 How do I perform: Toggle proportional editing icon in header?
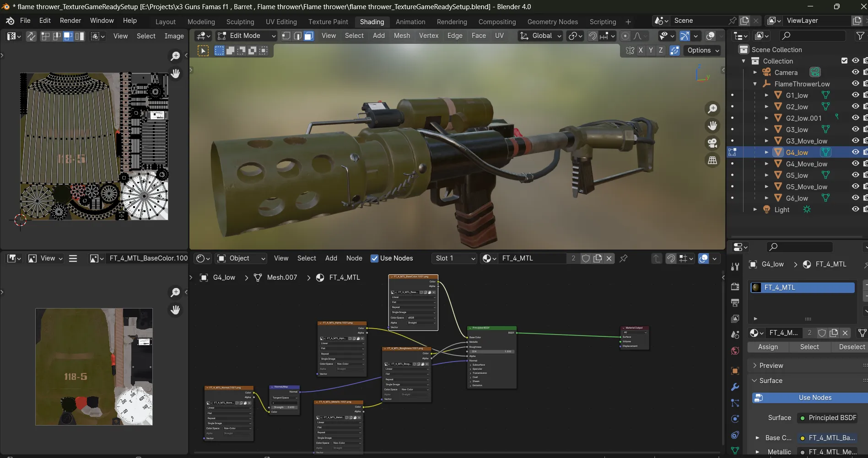625,36
